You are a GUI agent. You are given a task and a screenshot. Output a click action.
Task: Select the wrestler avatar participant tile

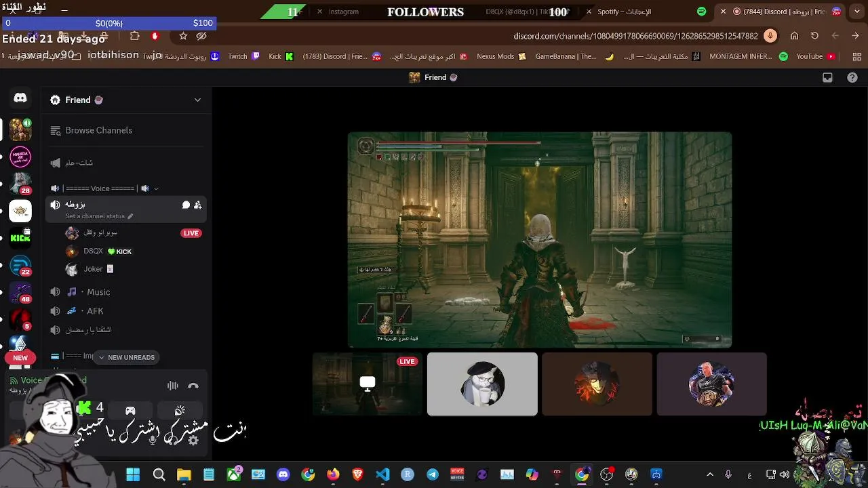coord(711,384)
